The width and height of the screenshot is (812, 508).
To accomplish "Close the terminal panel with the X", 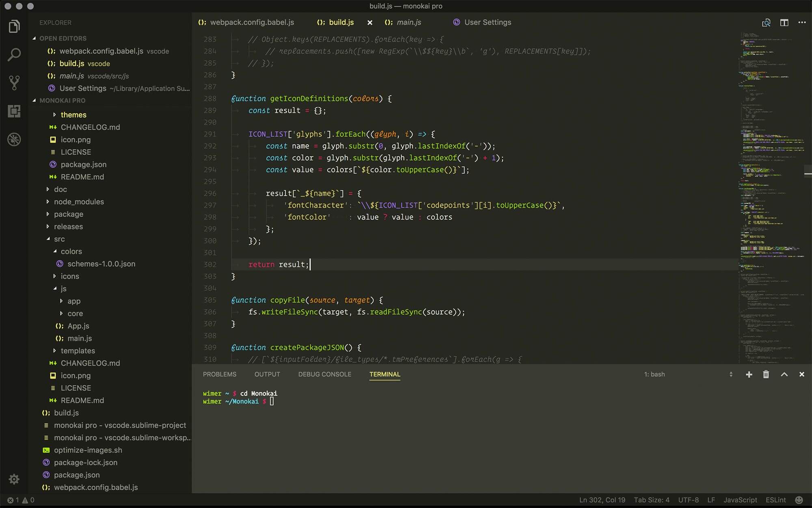I will click(802, 374).
